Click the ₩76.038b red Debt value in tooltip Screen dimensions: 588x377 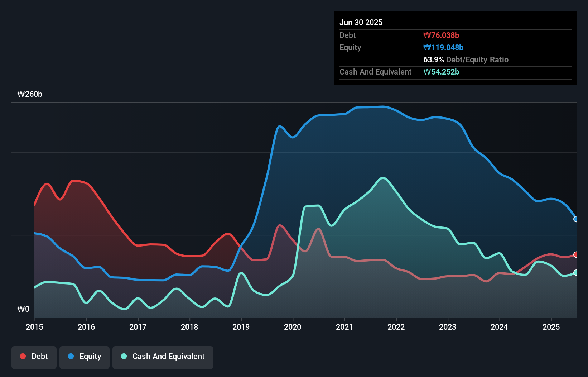tap(442, 35)
